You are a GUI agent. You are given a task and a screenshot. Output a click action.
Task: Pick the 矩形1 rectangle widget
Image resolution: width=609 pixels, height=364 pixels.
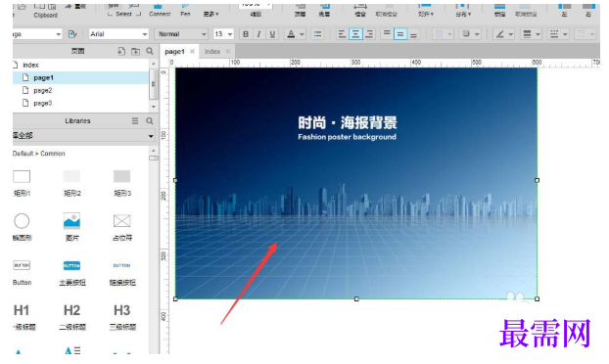tap(22, 182)
